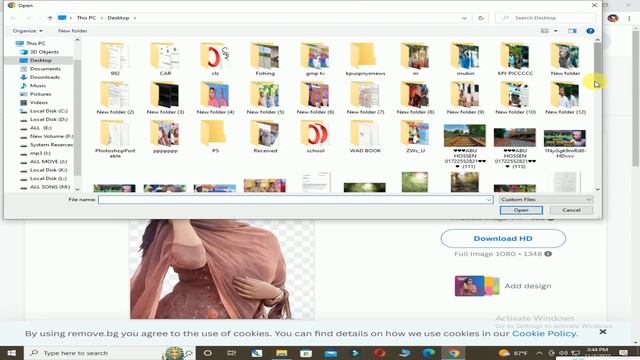Select New folder (7)
This screenshot has width=640, height=360.
pos(365,98)
